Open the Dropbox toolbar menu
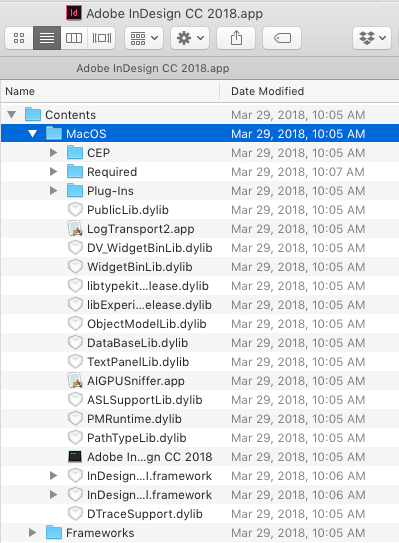This screenshot has height=543, width=399. coord(372,38)
